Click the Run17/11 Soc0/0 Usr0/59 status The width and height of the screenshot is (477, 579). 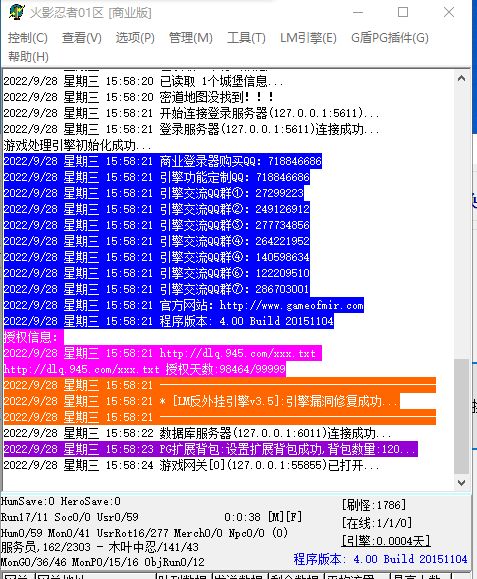[70, 517]
